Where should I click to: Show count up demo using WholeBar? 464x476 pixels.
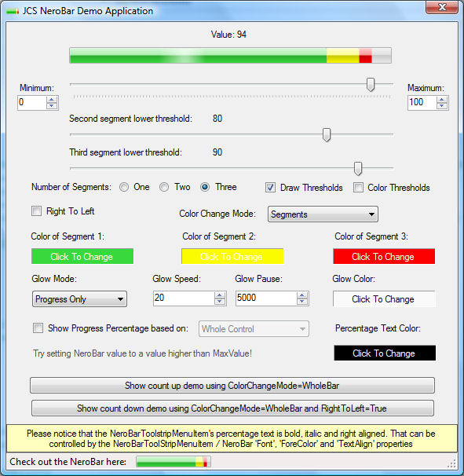click(x=232, y=386)
